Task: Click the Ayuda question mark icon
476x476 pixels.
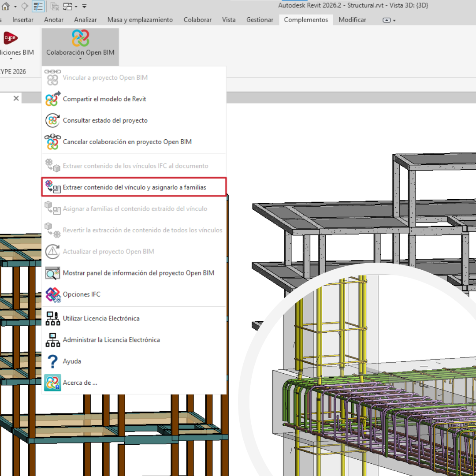Action: 52,361
